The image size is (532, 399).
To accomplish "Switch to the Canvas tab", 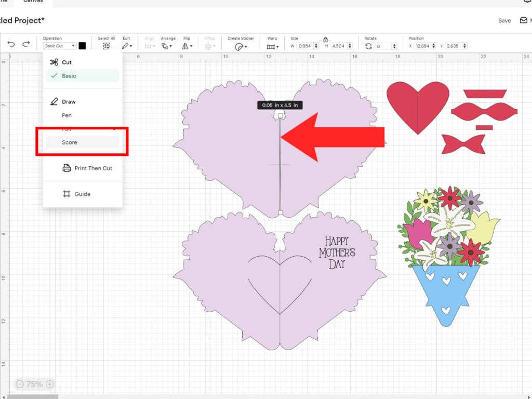I will (32, 3).
